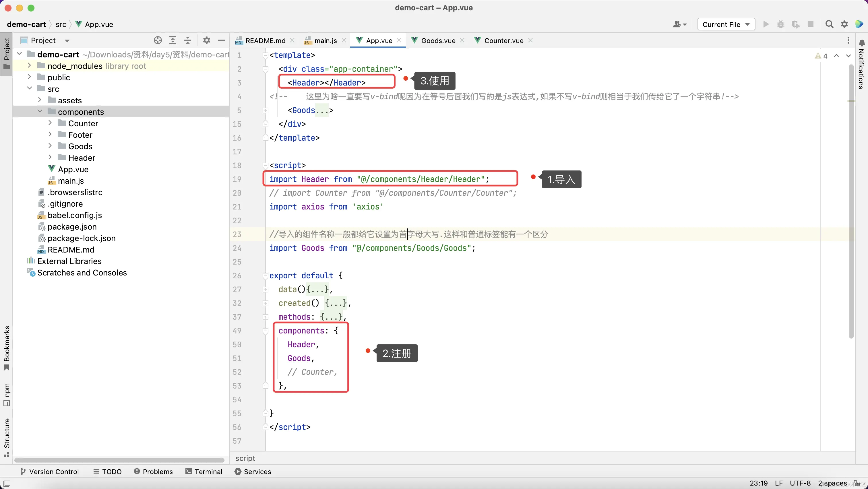Click the script breadcrumb below the editor
Viewport: 868px width, 489px height.
tap(245, 458)
